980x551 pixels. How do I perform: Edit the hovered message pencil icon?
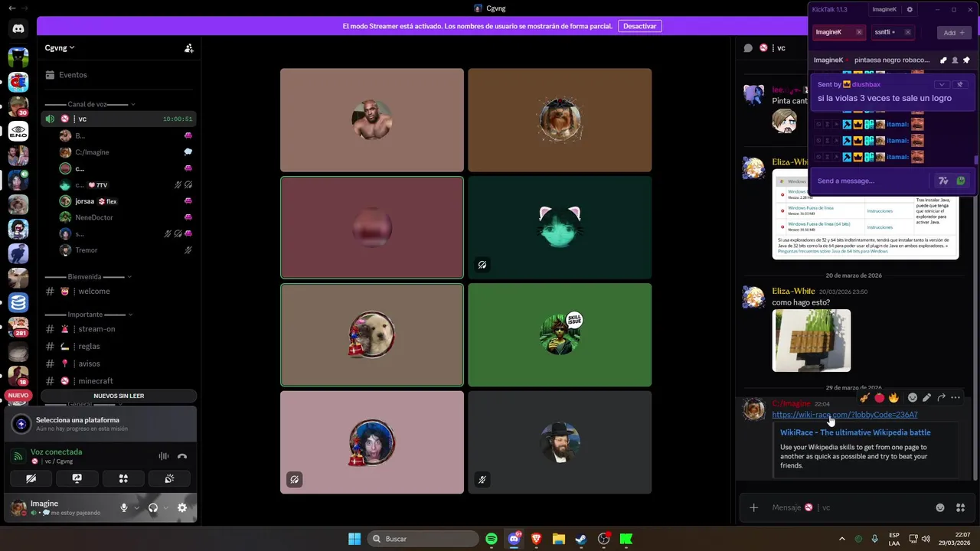point(927,397)
